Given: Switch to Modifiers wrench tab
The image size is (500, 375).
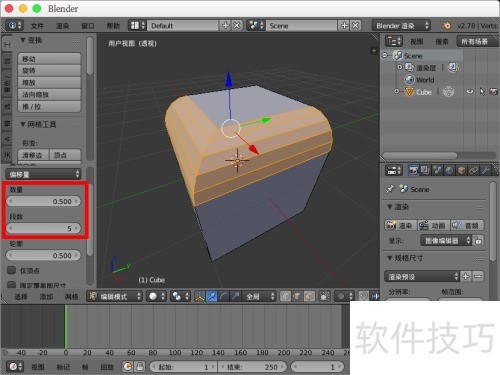Looking at the screenshot, I should point(485,170).
